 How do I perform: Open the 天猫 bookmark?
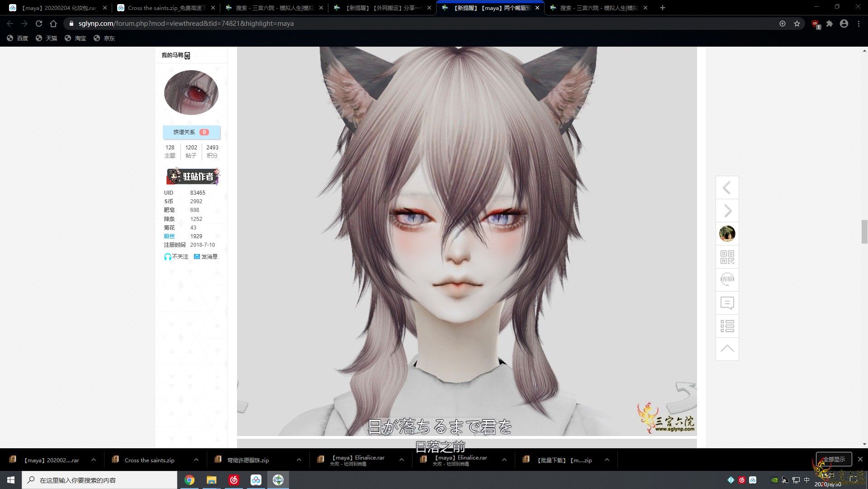(47, 38)
